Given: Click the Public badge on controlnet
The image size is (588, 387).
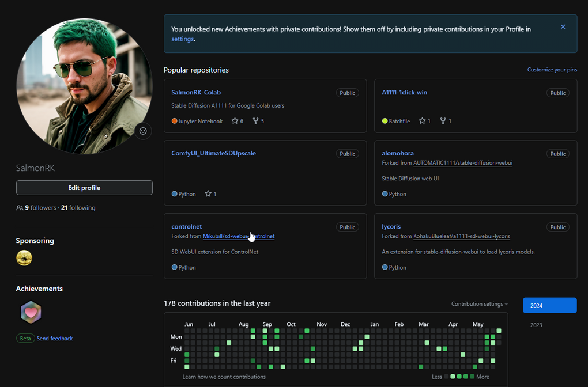Looking at the screenshot, I should [x=347, y=227].
